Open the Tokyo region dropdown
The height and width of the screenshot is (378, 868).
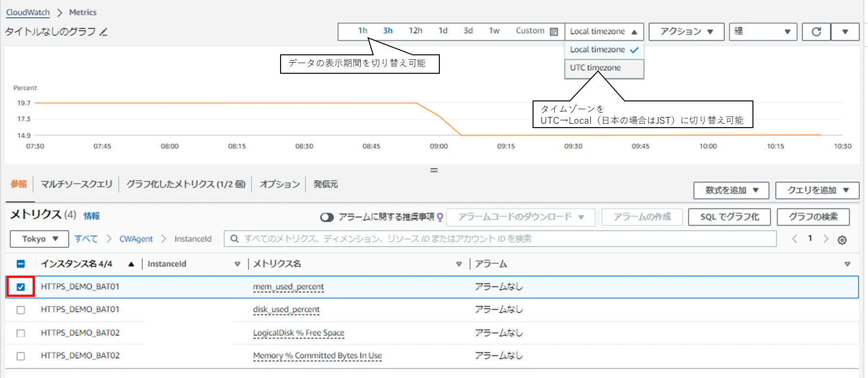point(40,239)
